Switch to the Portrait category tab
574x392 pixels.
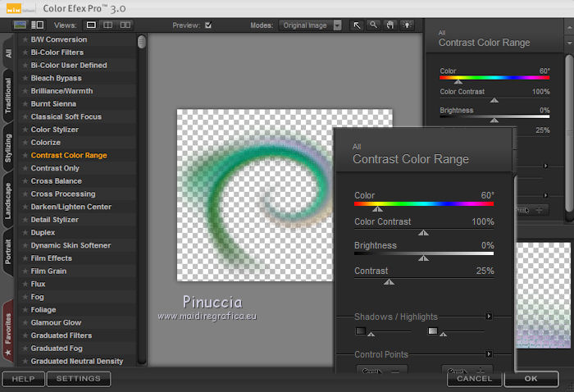[8, 252]
